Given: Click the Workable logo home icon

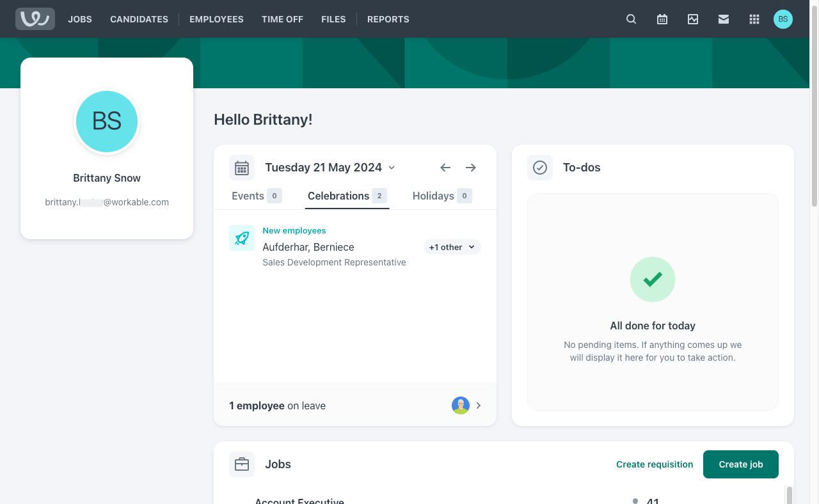Looking at the screenshot, I should 35,19.
